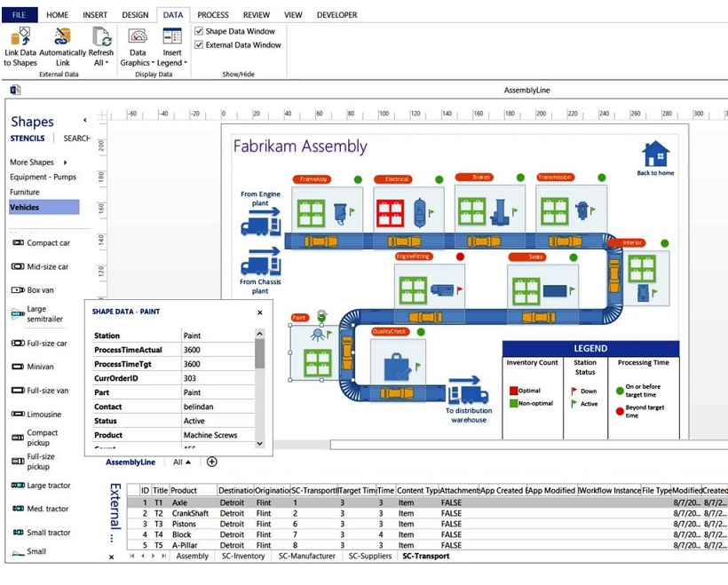Click the AssemblyLine page tab

131,462
